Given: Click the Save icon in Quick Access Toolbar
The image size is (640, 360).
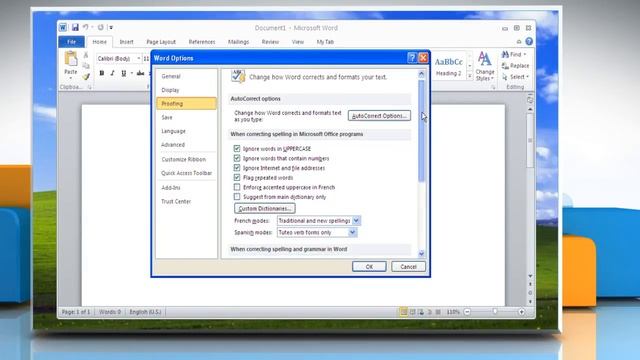Looking at the screenshot, I should pyautogui.click(x=75, y=27).
